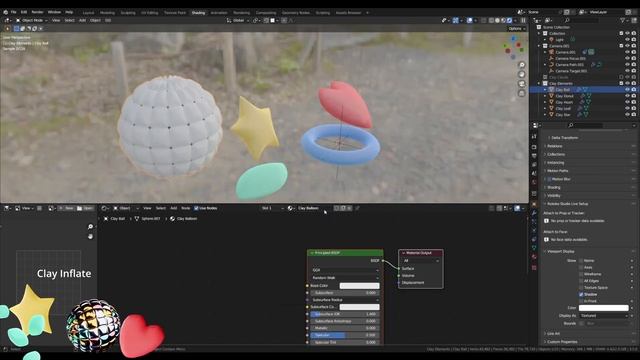Toggle camera view icon in the 3D viewport
Screen dimensions: 640x360
(522, 84)
